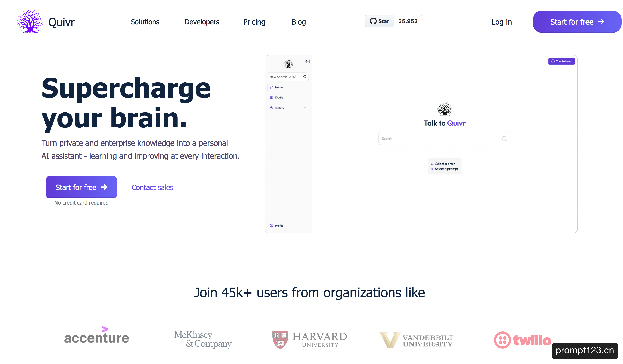Click the Create brain button
Viewport: 623px width, 364px height.
(562, 61)
